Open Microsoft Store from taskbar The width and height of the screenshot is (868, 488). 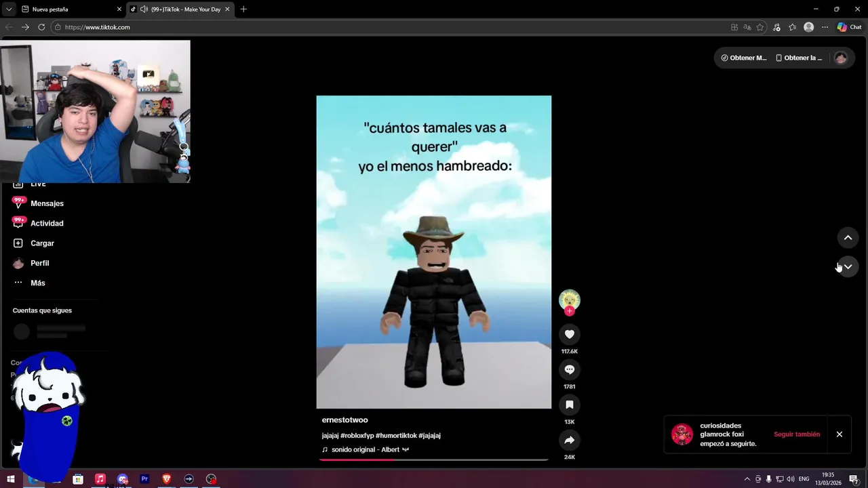click(78, 479)
